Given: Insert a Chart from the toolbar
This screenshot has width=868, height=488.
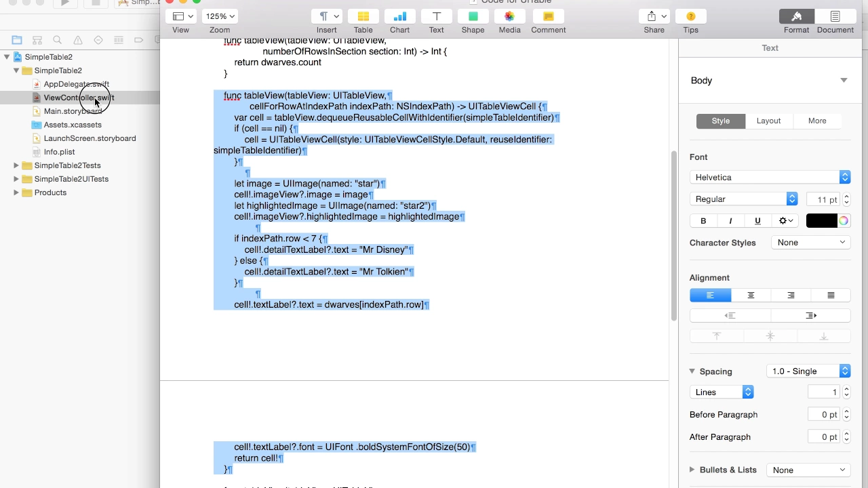Looking at the screenshot, I should click(x=400, y=16).
